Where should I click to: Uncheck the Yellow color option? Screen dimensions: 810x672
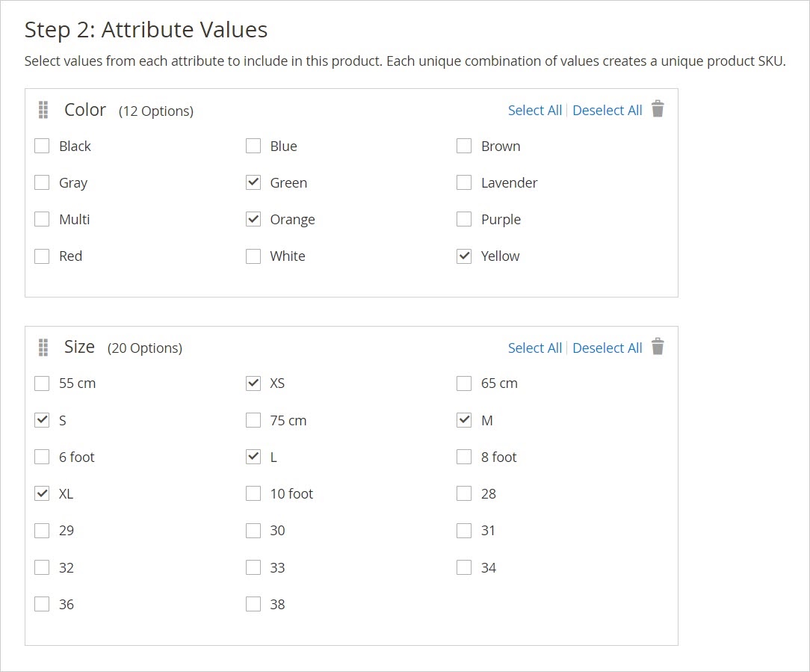[x=464, y=256]
